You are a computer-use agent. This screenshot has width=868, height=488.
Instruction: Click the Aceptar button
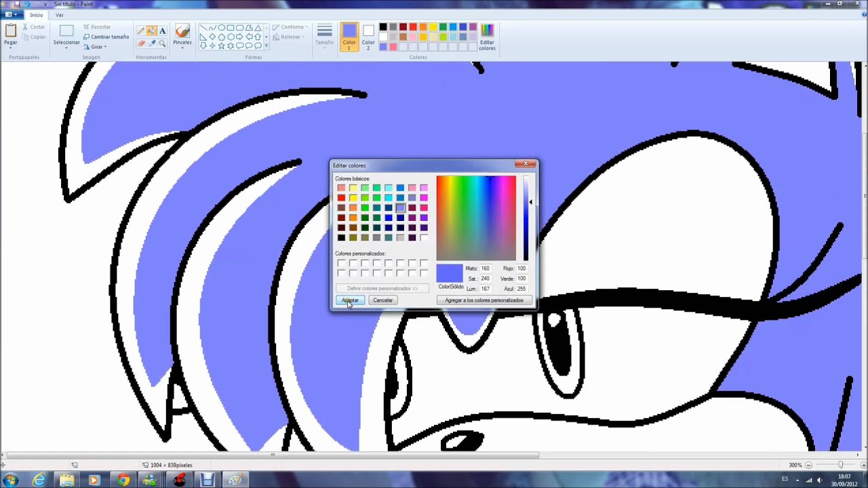point(350,300)
